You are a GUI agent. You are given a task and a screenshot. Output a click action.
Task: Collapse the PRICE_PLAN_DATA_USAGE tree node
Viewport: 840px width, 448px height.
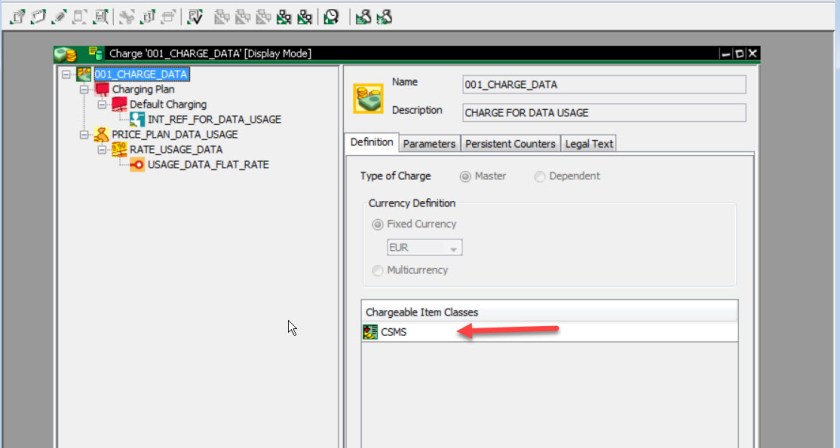pos(85,135)
